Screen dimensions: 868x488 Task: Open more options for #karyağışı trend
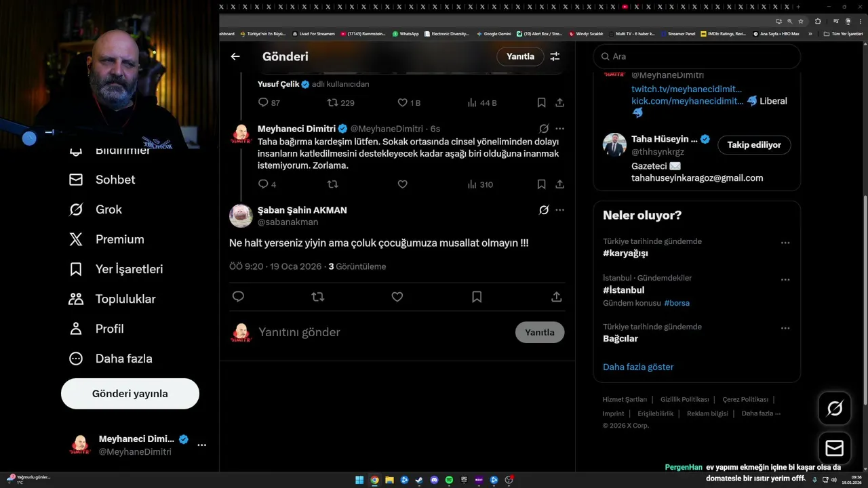point(785,243)
